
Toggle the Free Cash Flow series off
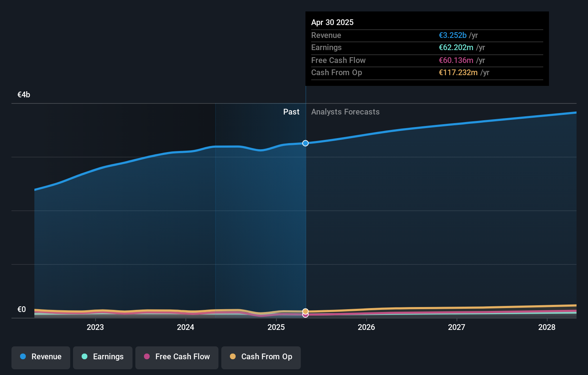click(x=177, y=357)
